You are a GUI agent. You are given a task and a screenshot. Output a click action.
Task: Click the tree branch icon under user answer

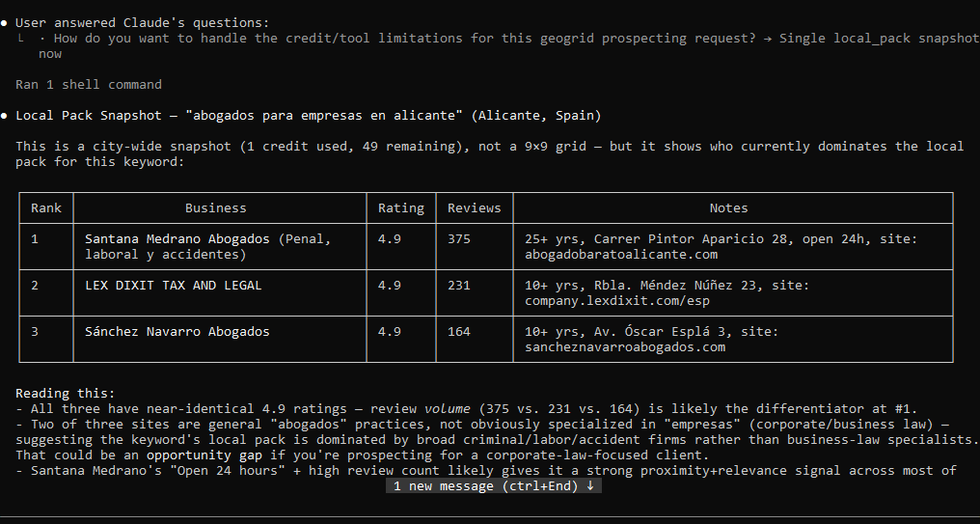(20, 39)
